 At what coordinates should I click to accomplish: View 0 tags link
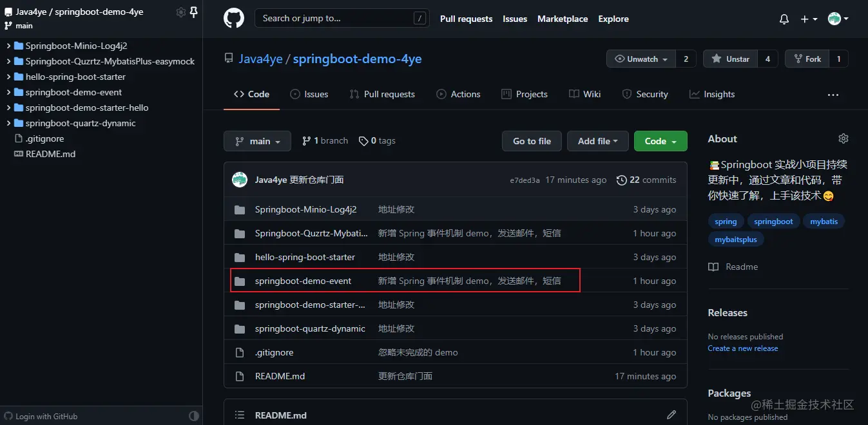(377, 141)
